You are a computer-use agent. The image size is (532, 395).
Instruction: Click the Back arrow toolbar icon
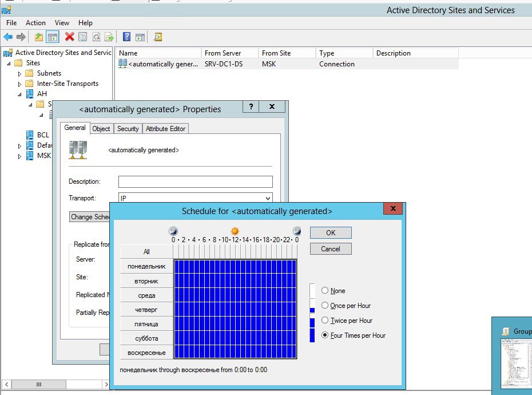coord(8,37)
